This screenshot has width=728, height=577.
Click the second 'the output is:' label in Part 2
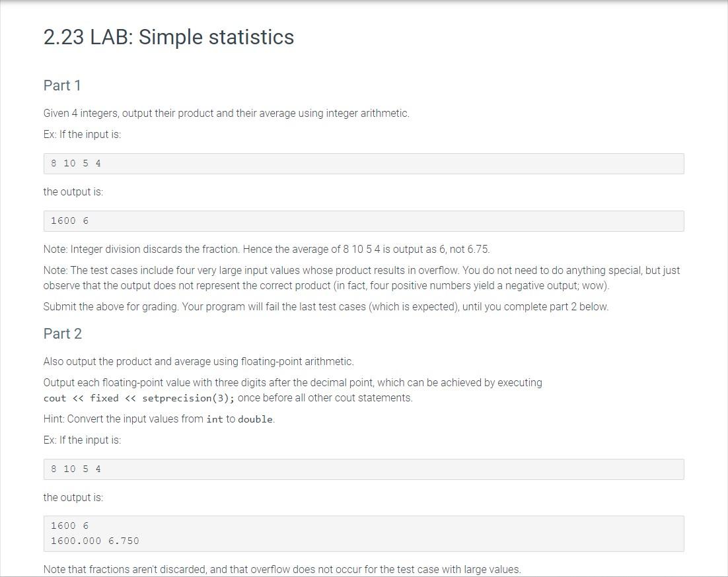(x=73, y=498)
